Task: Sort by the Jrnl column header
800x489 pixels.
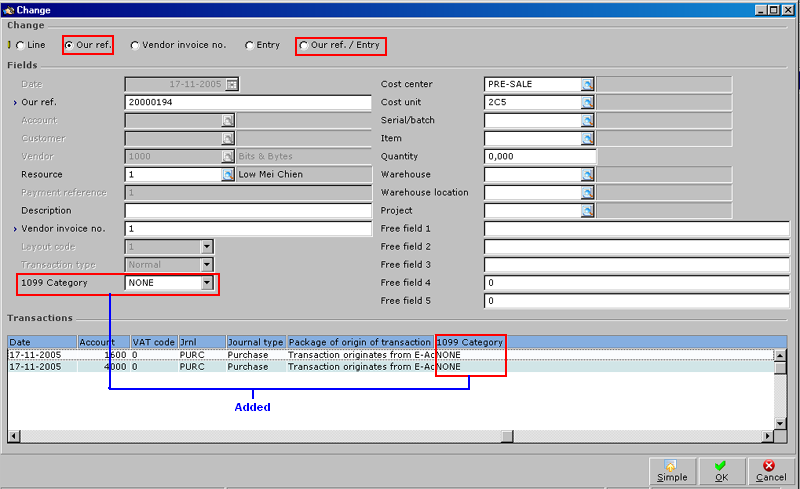Action: pyautogui.click(x=202, y=342)
